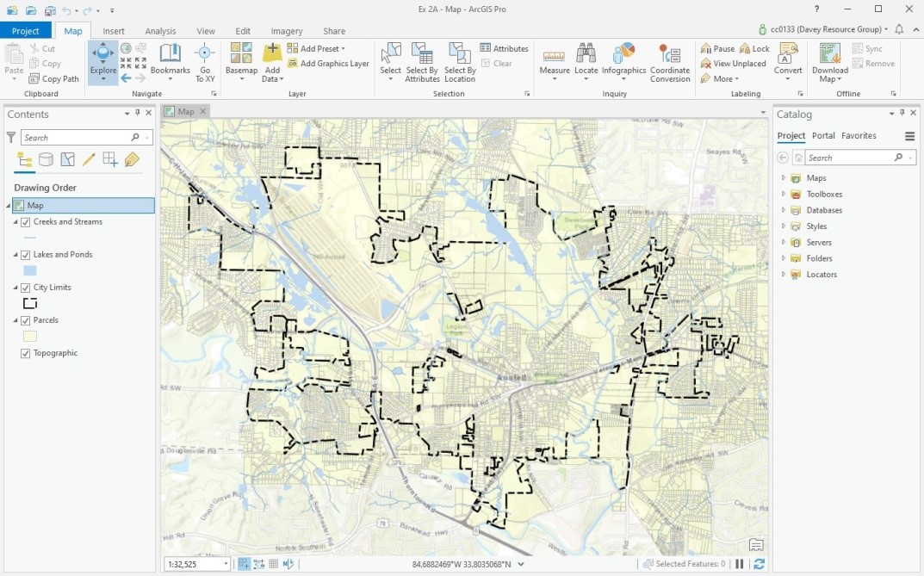
Task: Toggle the Lakes and Ponds checkbox
Action: coord(26,255)
